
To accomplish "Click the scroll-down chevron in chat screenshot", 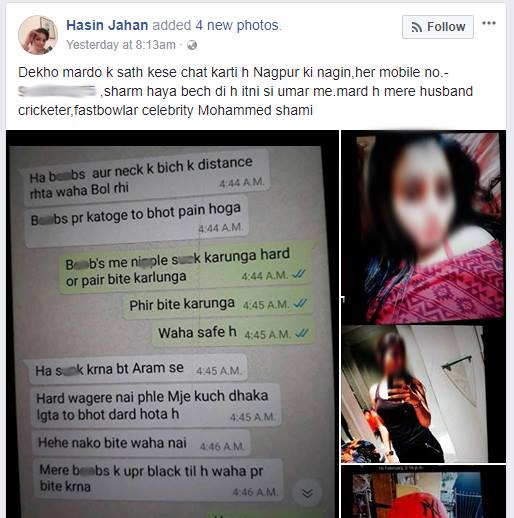I will 307,493.
